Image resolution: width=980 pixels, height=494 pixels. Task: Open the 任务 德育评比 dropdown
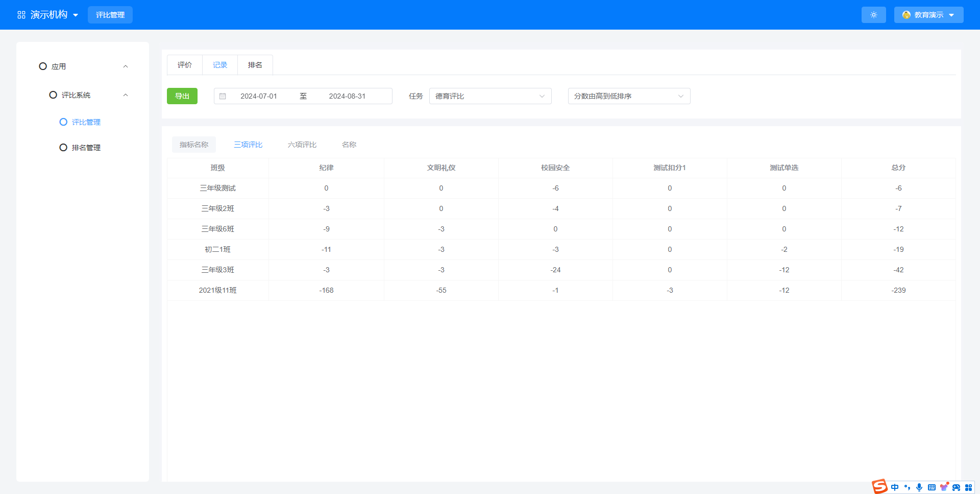pyautogui.click(x=491, y=96)
